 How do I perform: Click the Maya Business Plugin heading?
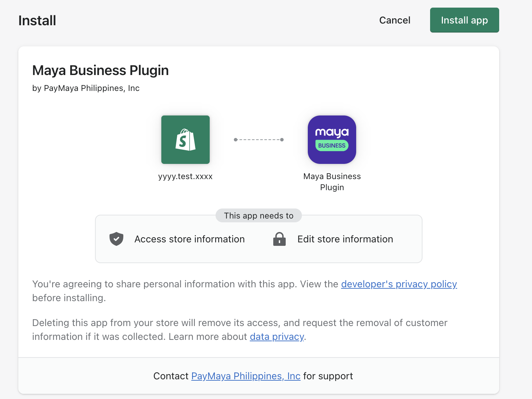coord(101,71)
